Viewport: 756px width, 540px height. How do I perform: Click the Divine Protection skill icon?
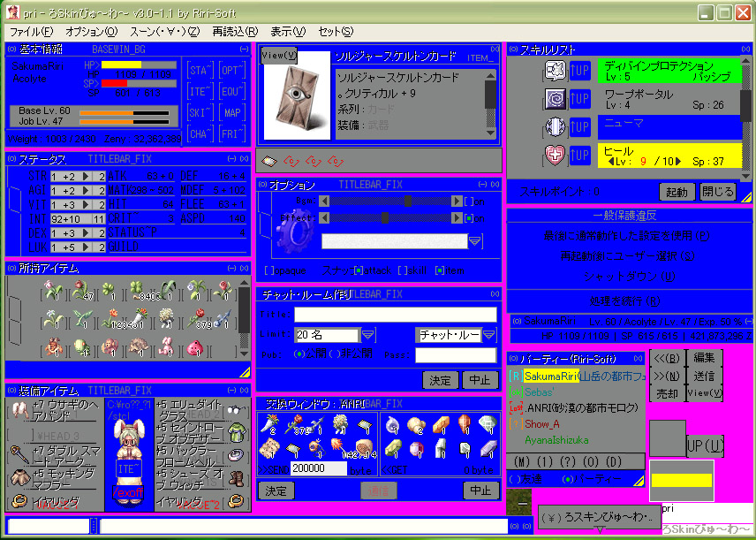click(554, 71)
